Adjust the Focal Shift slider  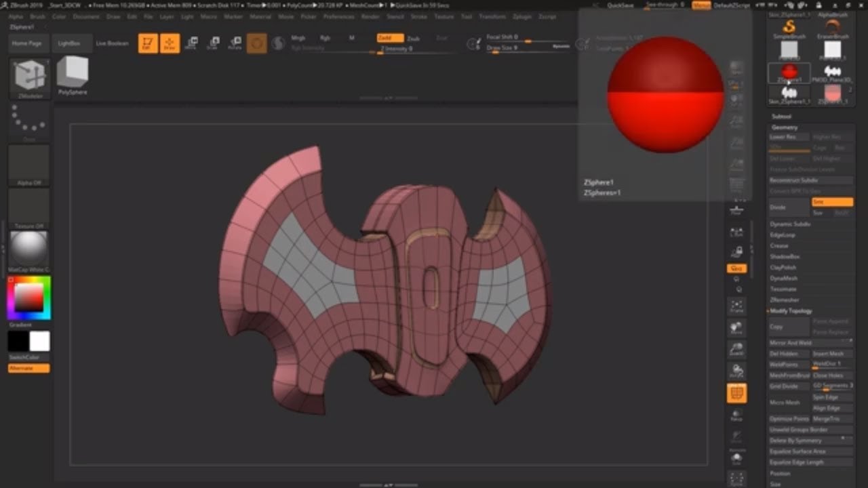(528, 38)
